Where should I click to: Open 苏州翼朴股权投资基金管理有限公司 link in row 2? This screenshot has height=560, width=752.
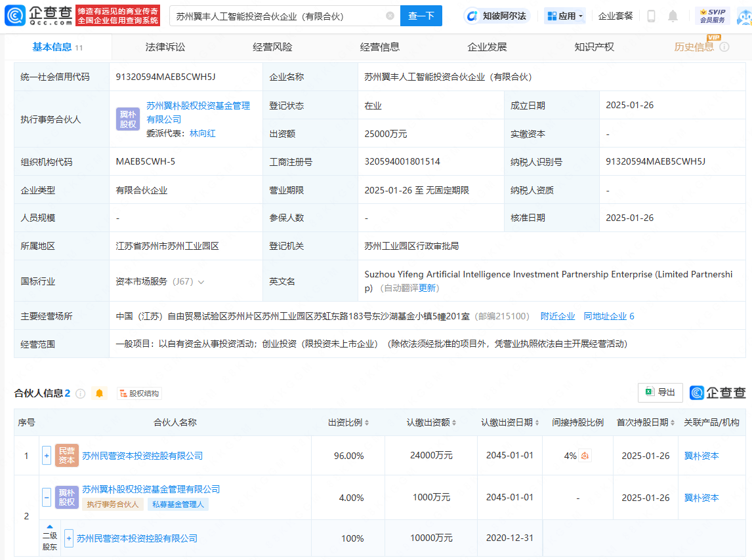(x=150, y=489)
